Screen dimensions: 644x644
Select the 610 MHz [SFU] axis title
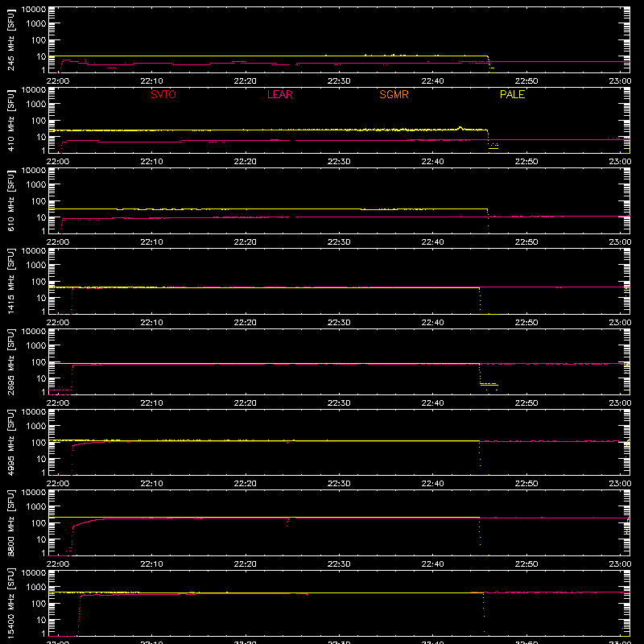[x=11, y=200]
